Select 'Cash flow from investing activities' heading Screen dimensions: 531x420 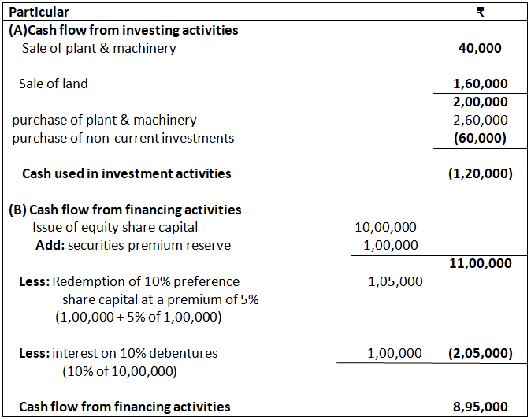point(123,30)
